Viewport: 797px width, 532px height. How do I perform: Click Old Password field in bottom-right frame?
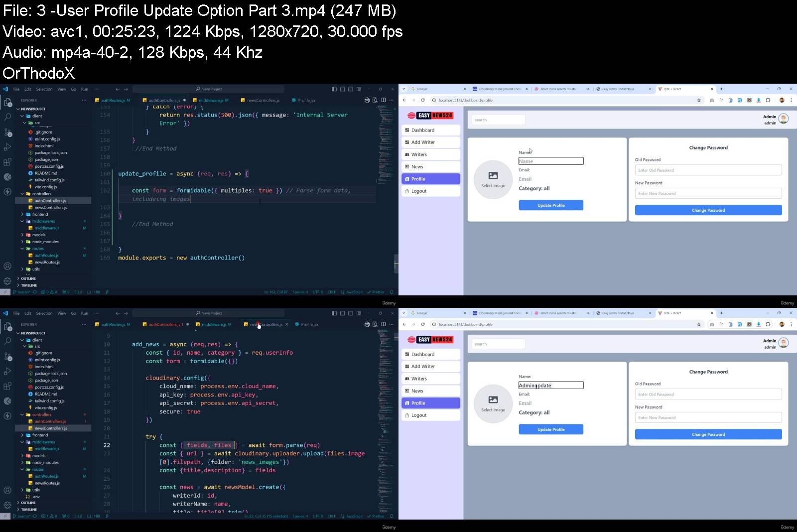708,395
